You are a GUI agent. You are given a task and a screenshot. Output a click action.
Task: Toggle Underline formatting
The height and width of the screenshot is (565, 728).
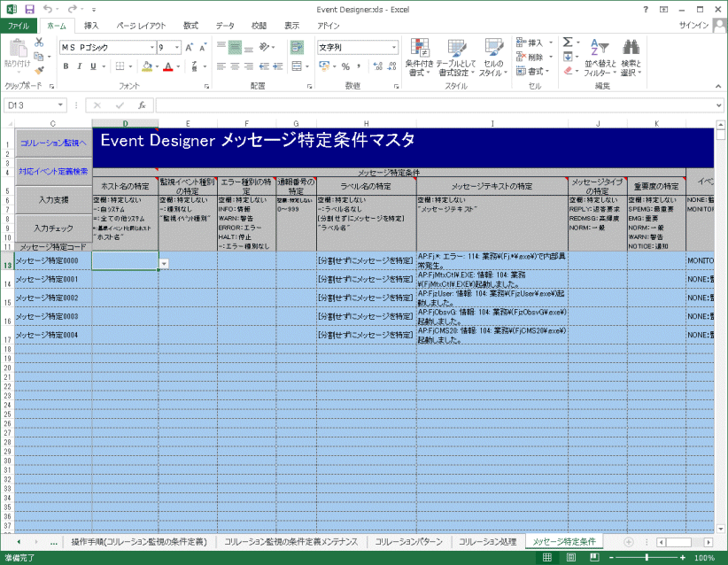pyautogui.click(x=93, y=66)
